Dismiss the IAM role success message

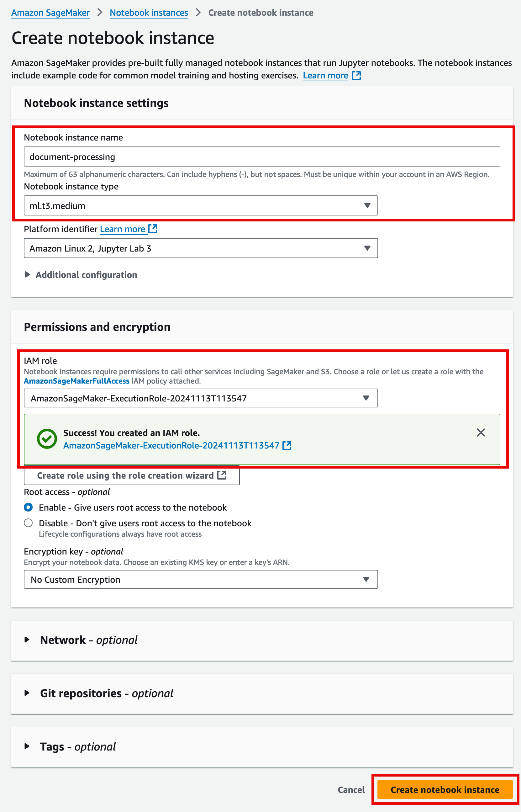pyautogui.click(x=480, y=432)
